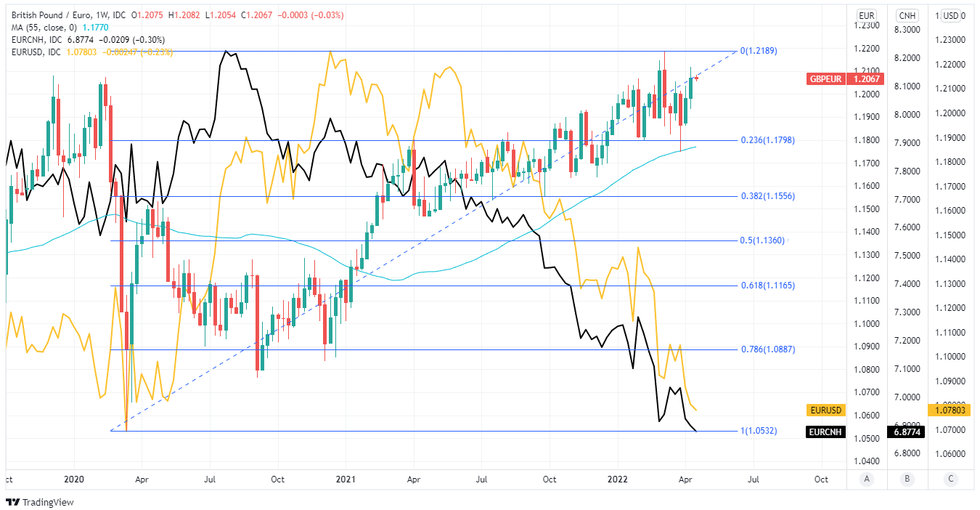Open the USD currency selector
The image size is (980, 510).
click(x=951, y=15)
